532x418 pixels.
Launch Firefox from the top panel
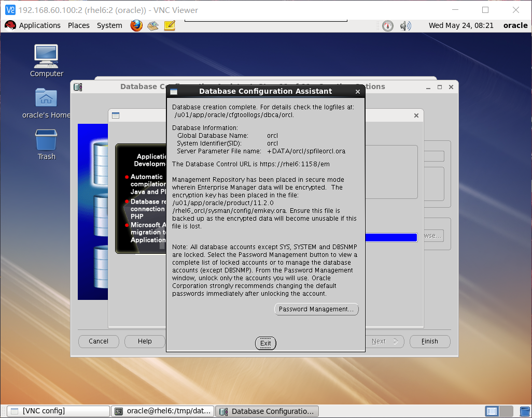(x=136, y=25)
